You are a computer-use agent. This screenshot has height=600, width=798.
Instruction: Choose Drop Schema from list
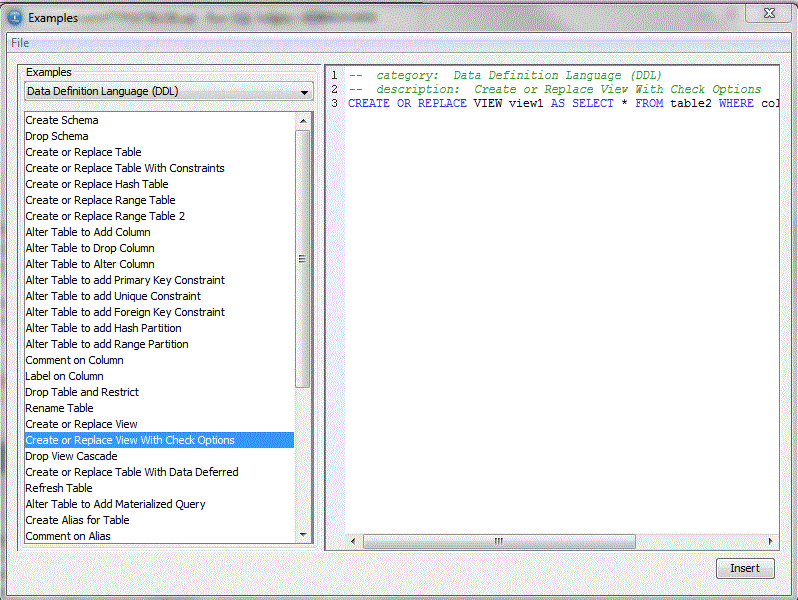(57, 136)
